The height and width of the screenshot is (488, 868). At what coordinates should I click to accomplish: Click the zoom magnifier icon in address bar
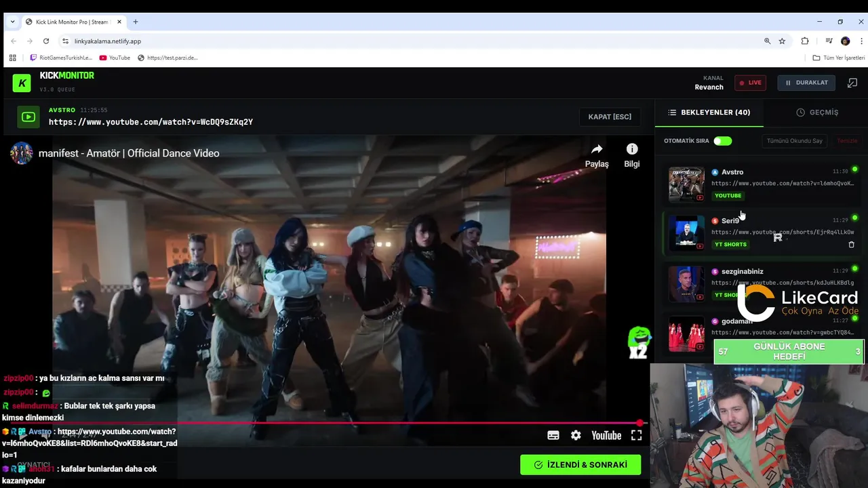768,41
